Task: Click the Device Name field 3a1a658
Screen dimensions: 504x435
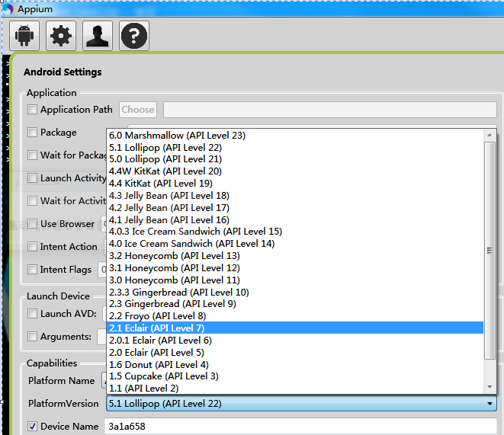Action: click(301, 427)
